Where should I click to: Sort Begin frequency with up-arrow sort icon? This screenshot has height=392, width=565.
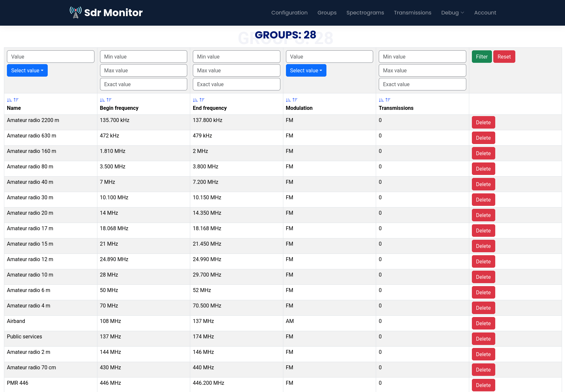(109, 100)
